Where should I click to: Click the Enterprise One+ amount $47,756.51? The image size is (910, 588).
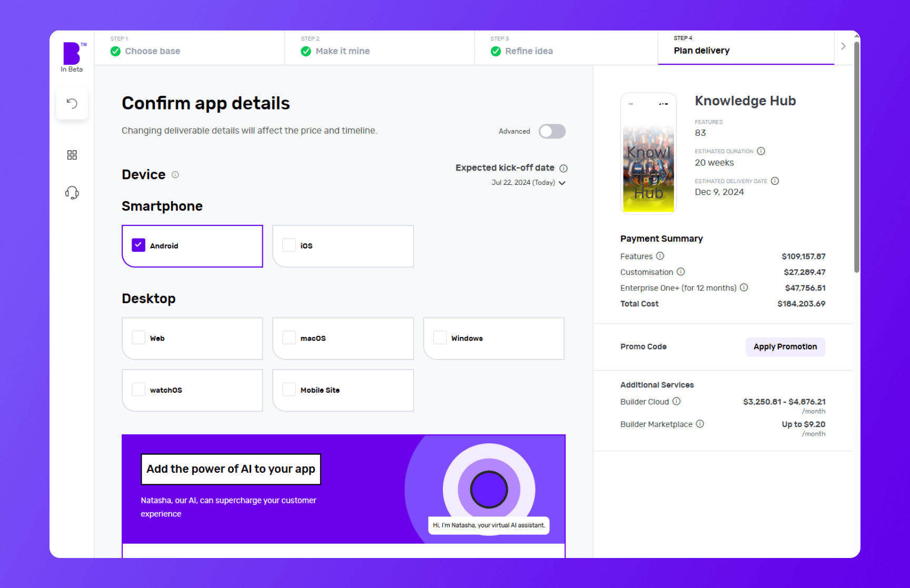pos(805,288)
